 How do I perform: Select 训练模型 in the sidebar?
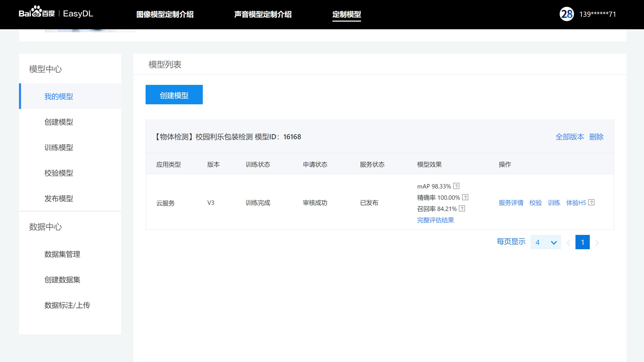(x=59, y=147)
